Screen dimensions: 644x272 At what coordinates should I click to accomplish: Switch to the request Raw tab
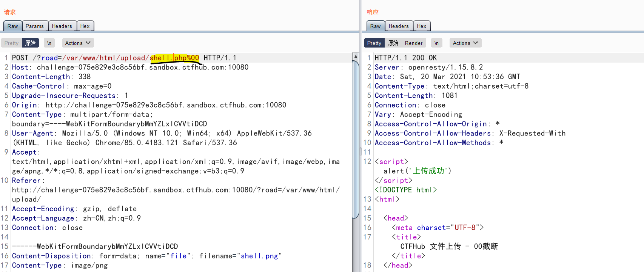12,26
